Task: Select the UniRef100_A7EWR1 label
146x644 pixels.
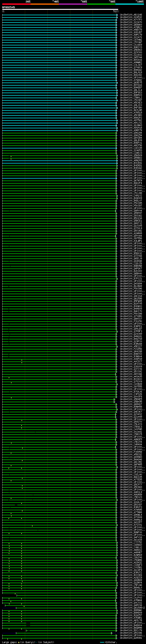Action: coord(131,617)
